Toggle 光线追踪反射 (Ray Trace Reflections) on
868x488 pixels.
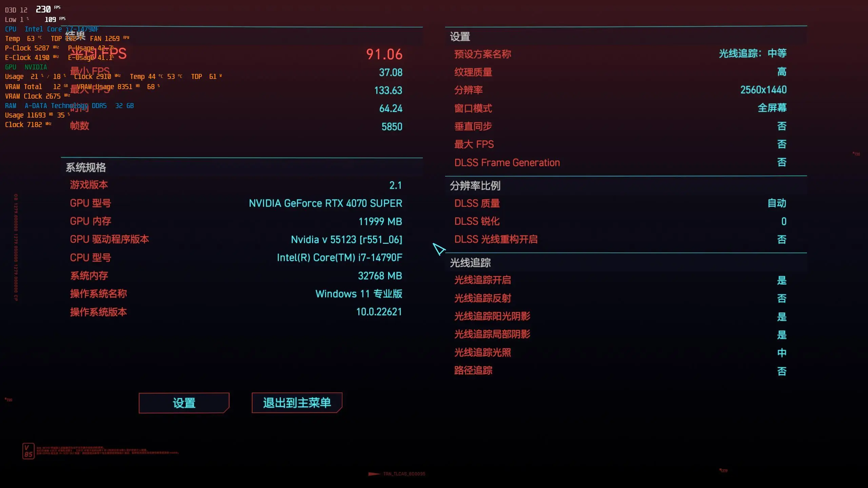pyautogui.click(x=782, y=298)
